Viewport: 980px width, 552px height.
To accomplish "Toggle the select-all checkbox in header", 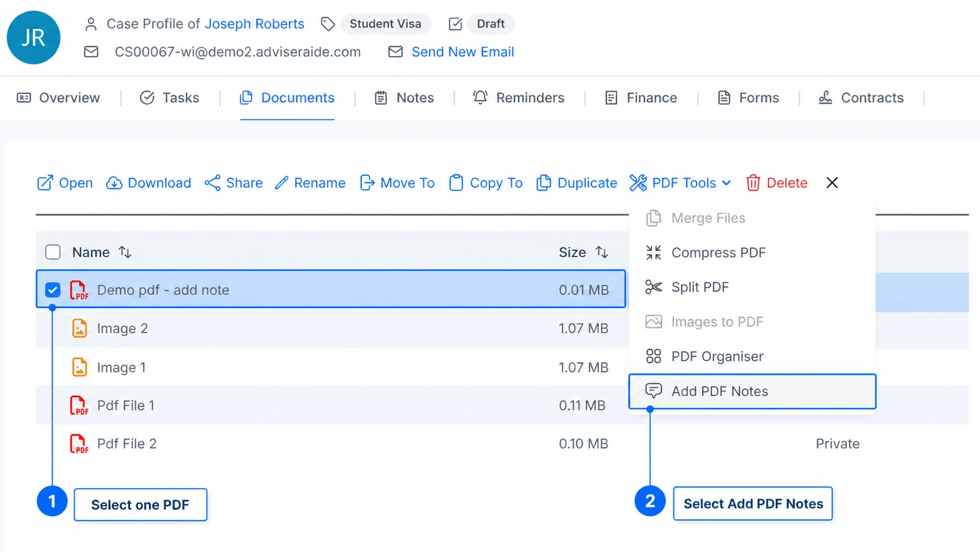I will 53,252.
